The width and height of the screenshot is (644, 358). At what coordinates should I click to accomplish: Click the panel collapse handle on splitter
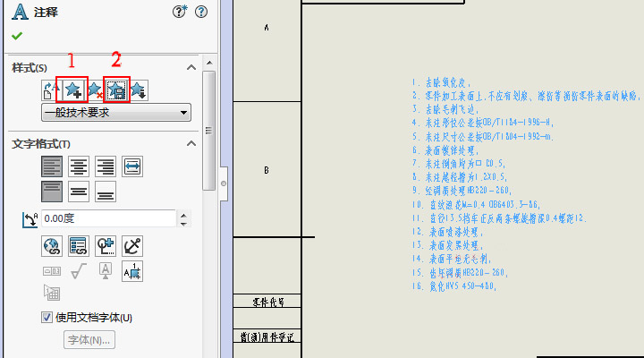(224, 183)
